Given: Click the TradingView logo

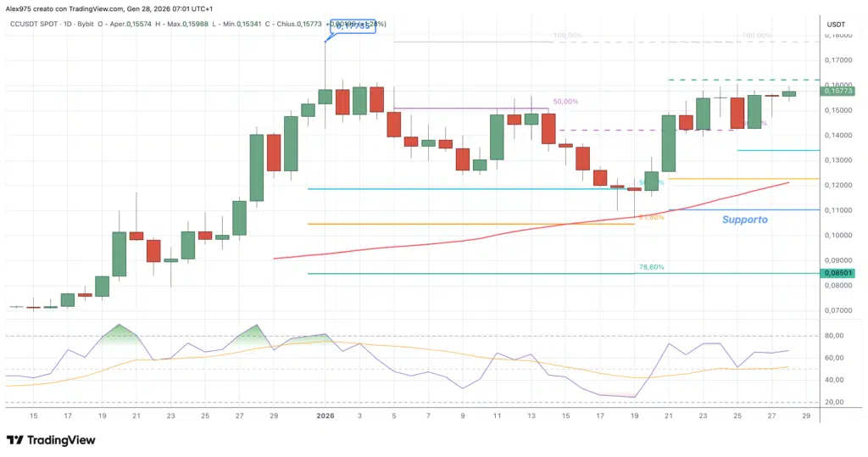Looking at the screenshot, I should coord(51,440).
